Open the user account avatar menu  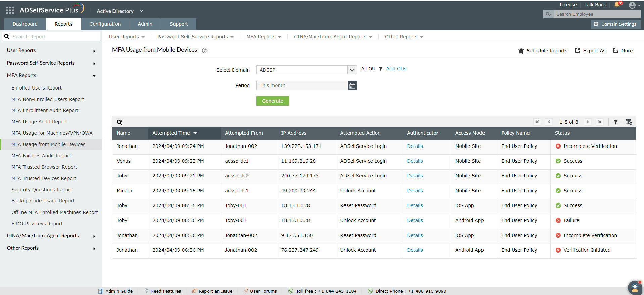(634, 5)
